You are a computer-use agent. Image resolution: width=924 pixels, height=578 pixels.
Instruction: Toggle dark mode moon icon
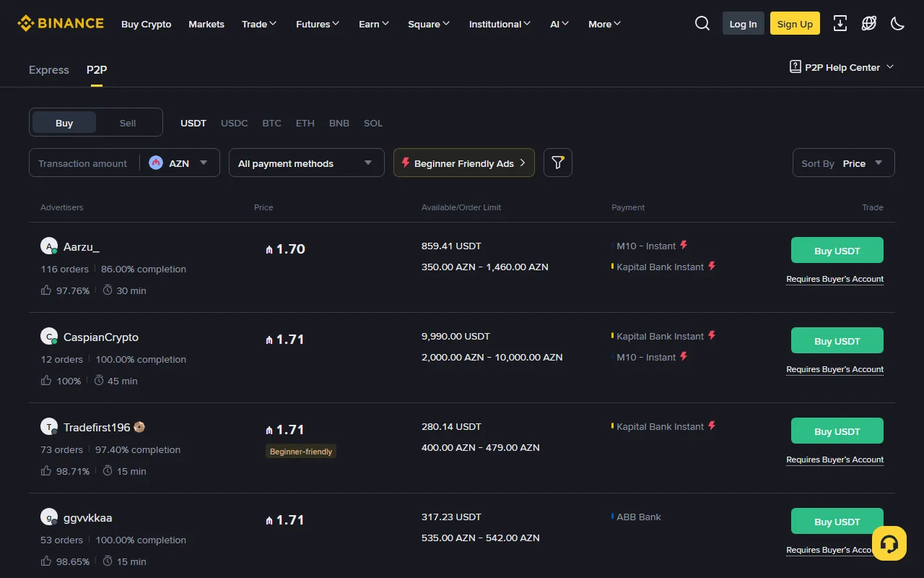[x=898, y=24]
